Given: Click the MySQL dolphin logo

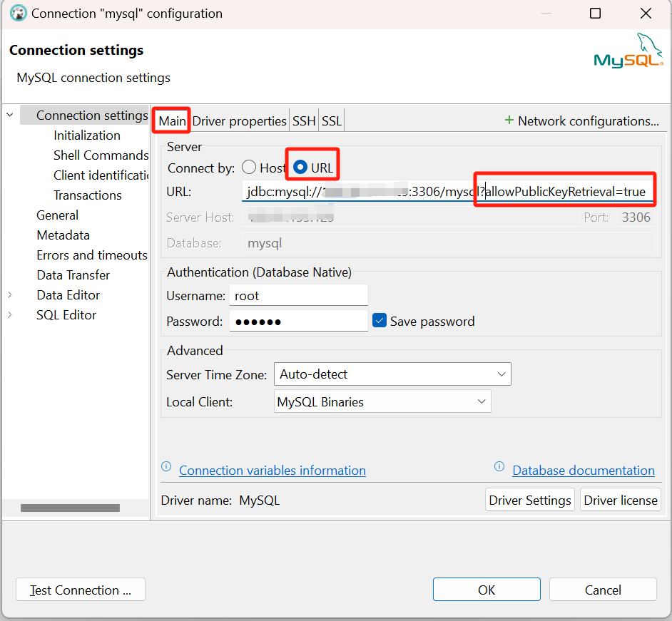Looking at the screenshot, I should [x=628, y=51].
